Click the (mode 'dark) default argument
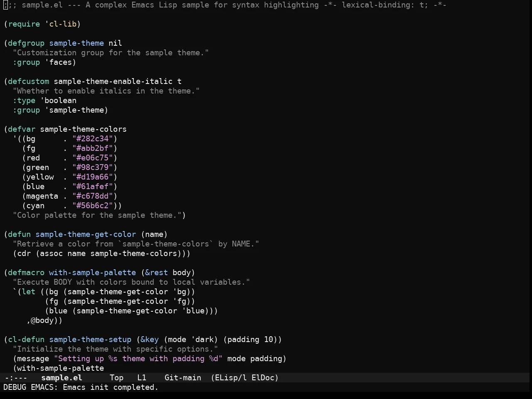The width and height of the screenshot is (532, 399). (x=191, y=340)
